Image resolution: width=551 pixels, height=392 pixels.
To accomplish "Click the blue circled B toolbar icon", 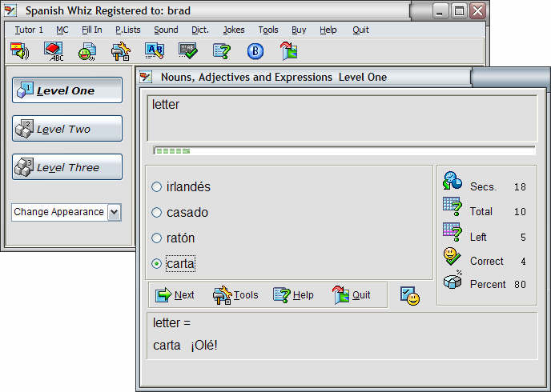I will [x=255, y=51].
